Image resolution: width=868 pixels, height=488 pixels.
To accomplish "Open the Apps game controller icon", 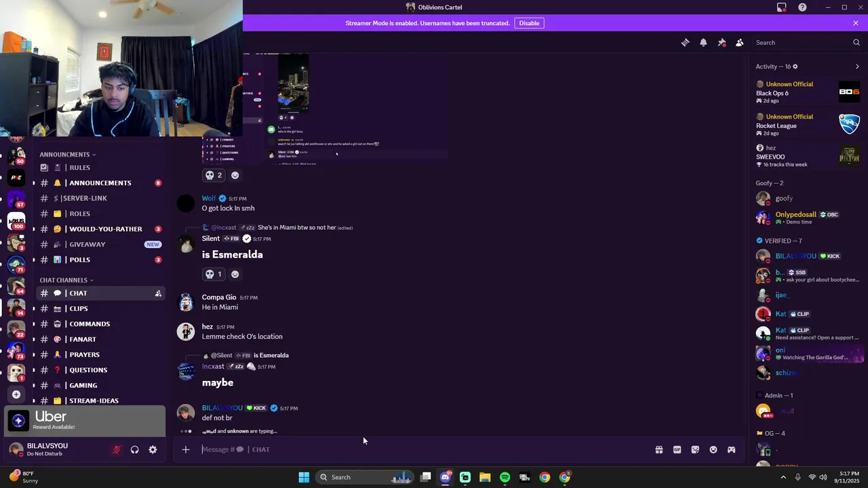I will [x=731, y=449].
